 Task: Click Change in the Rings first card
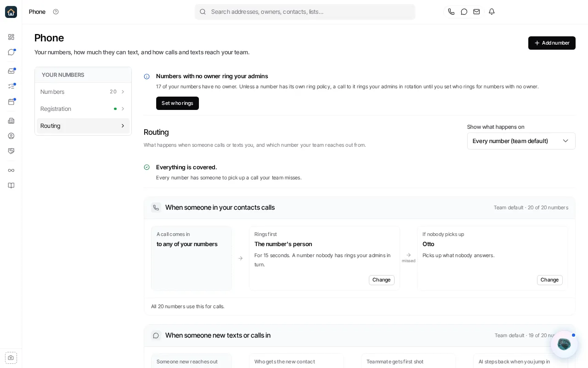[381, 280]
